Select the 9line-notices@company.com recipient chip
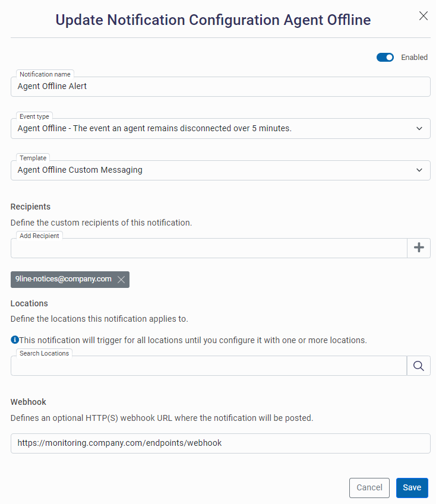436x504 pixels. [64, 279]
